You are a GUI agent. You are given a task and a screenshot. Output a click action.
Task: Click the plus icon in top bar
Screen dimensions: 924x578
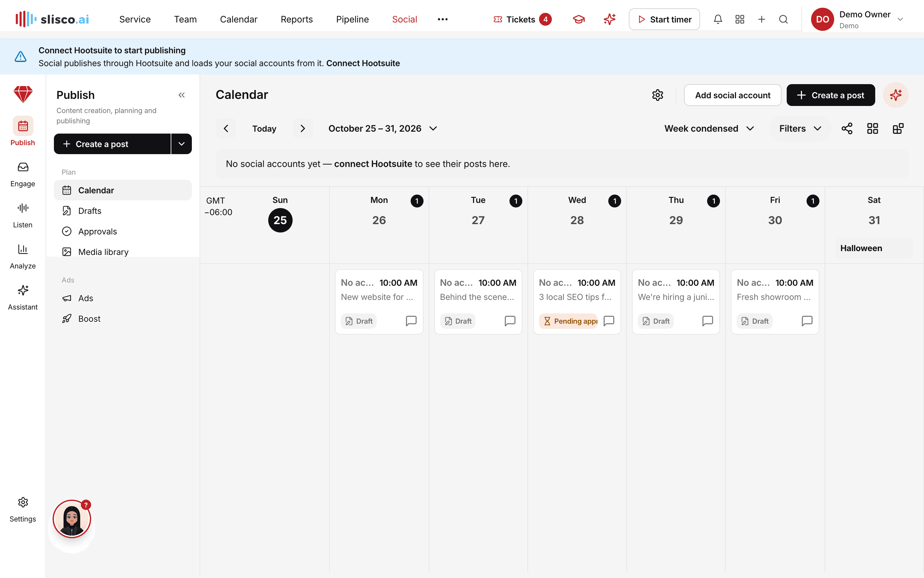point(761,19)
